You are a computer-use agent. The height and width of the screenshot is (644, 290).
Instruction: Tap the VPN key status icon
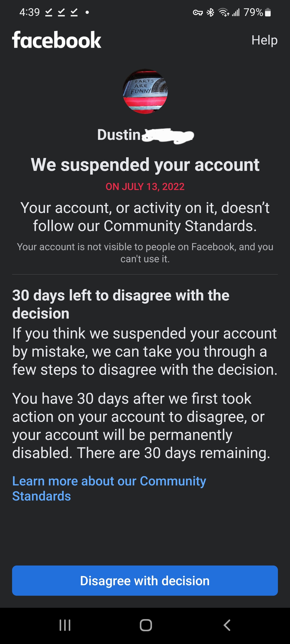198,12
